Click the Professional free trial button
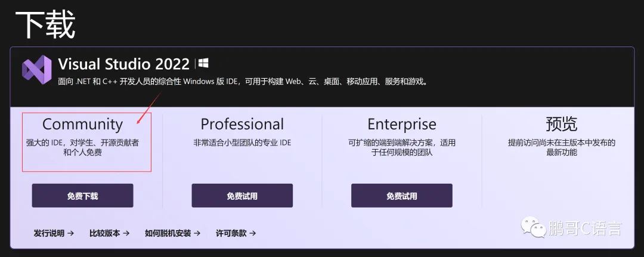 (x=242, y=196)
